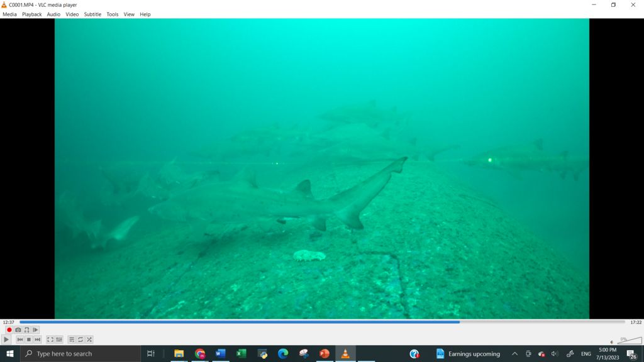
Task: Toggle the playlist view
Action: [x=72, y=339]
